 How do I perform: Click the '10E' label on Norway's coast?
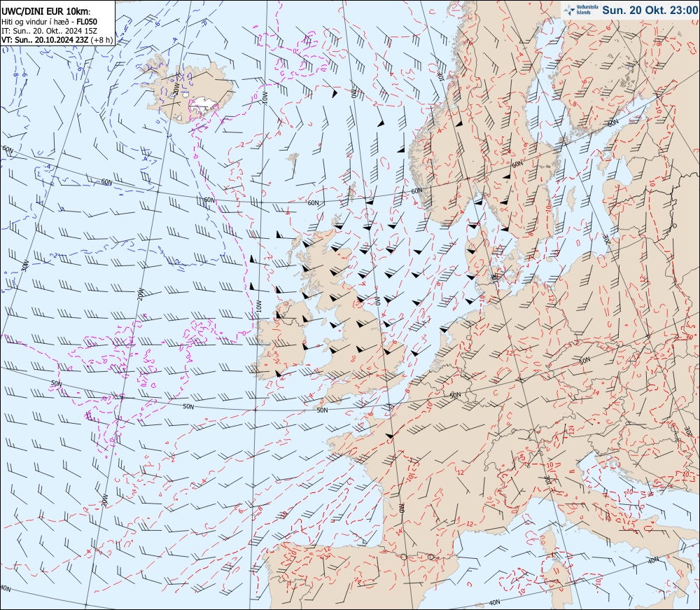440,77
